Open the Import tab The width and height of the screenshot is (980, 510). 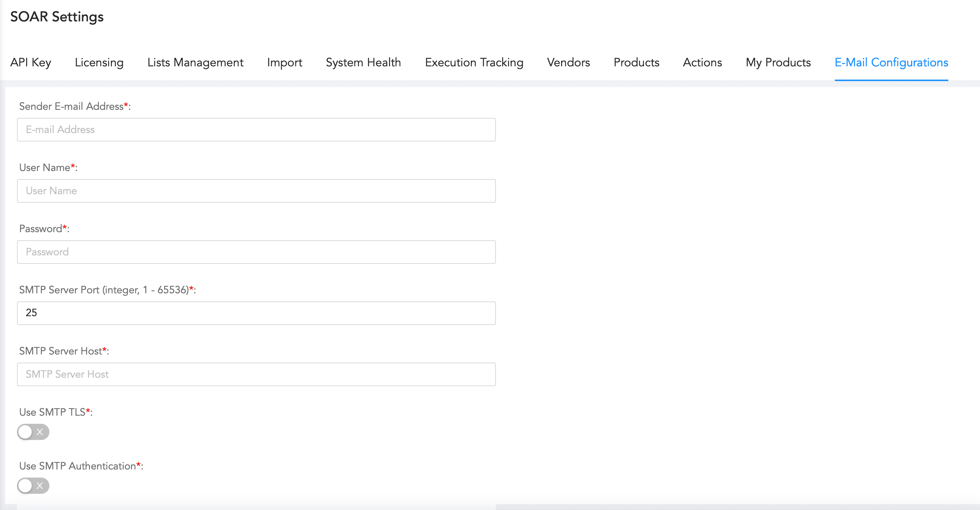click(x=284, y=62)
